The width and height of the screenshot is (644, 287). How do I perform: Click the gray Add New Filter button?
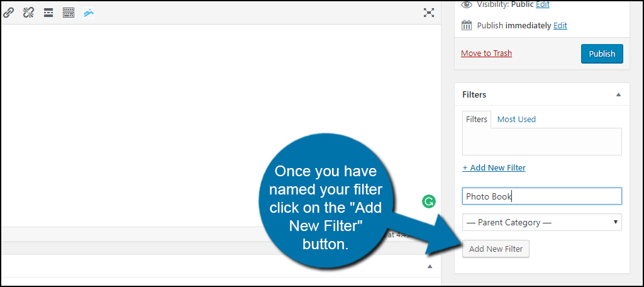(x=496, y=249)
